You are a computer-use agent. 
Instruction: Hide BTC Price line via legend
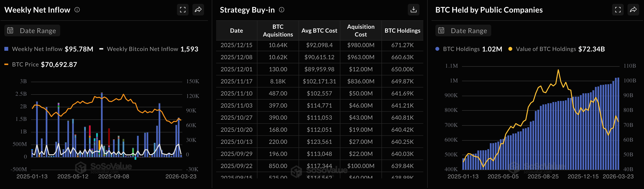pos(25,65)
